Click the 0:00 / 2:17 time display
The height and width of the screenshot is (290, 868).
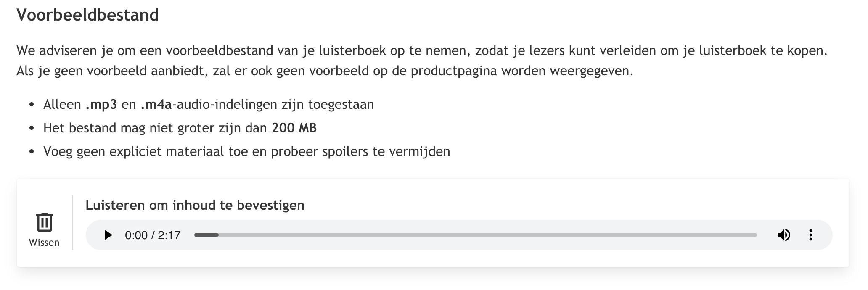click(153, 235)
